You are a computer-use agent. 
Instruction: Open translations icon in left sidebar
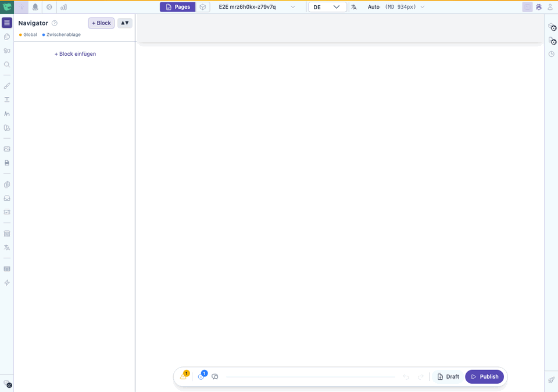click(7, 247)
